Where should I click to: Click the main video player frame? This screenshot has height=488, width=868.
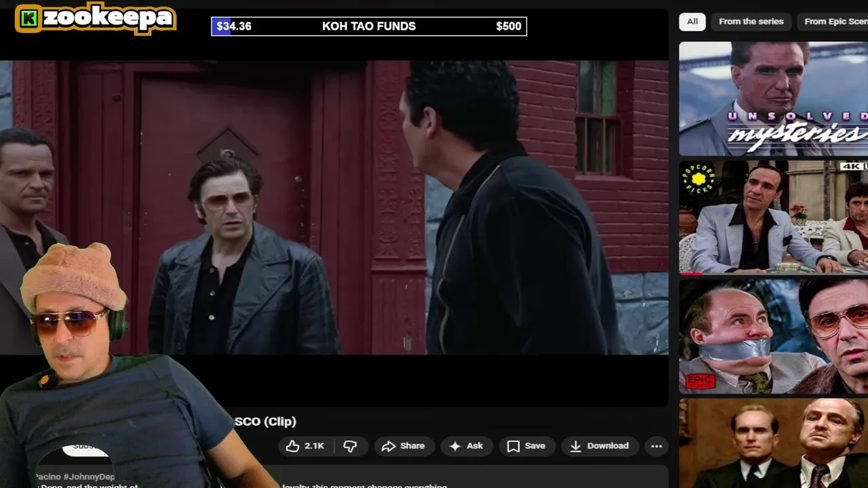pyautogui.click(x=334, y=207)
